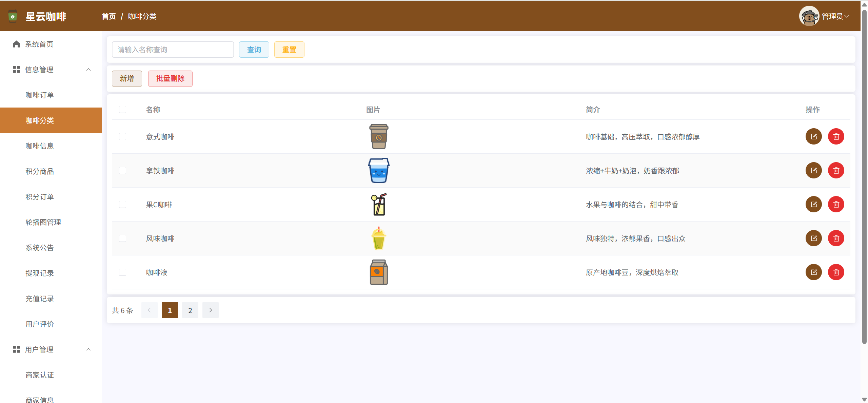Click the delete icon for 咖啡液 row
This screenshot has height=403, width=868.
click(x=836, y=272)
